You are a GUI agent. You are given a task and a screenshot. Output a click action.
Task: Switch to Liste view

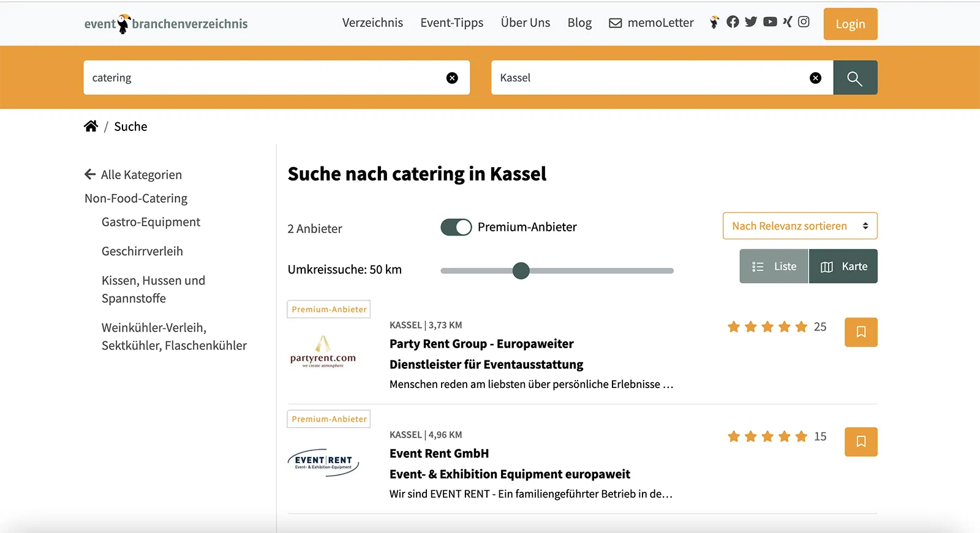coord(774,266)
